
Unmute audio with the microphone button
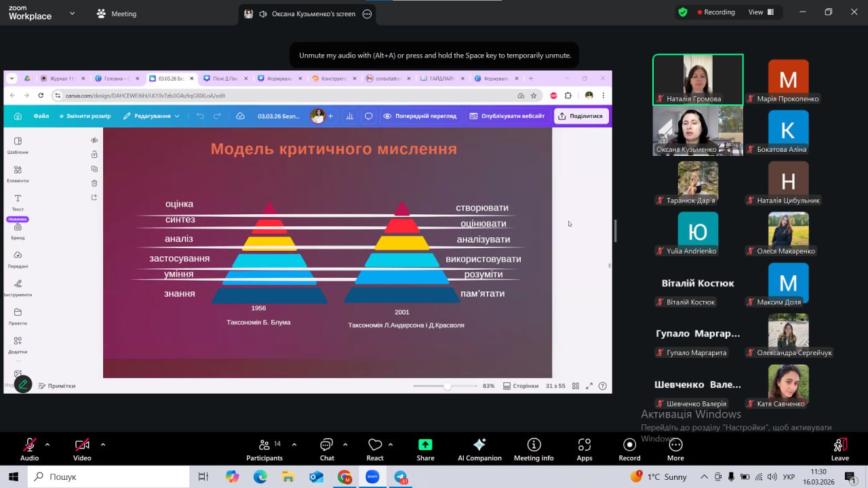(x=29, y=449)
